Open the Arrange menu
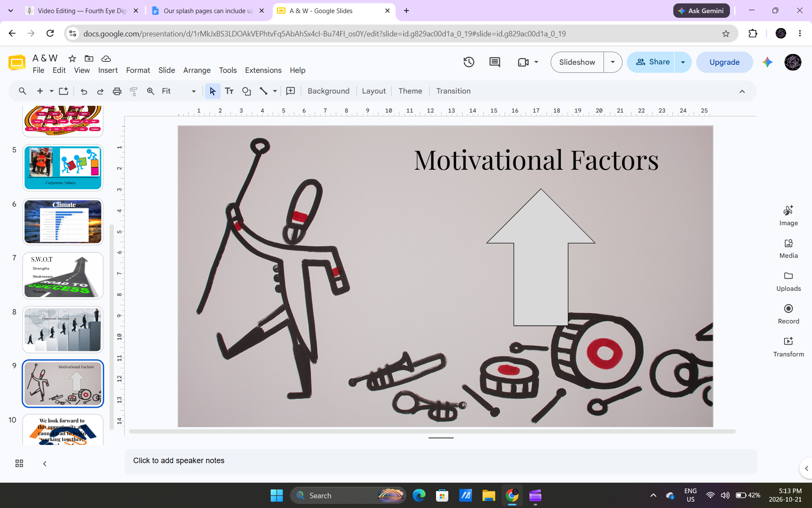The height and width of the screenshot is (508, 812). pos(197,70)
